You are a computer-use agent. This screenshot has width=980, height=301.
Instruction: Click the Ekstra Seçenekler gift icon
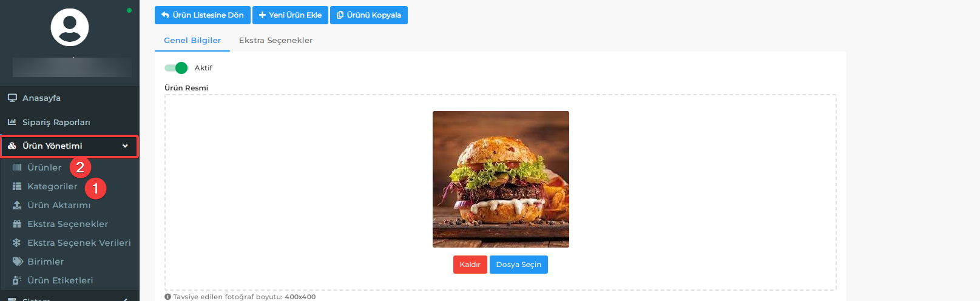[x=17, y=224]
